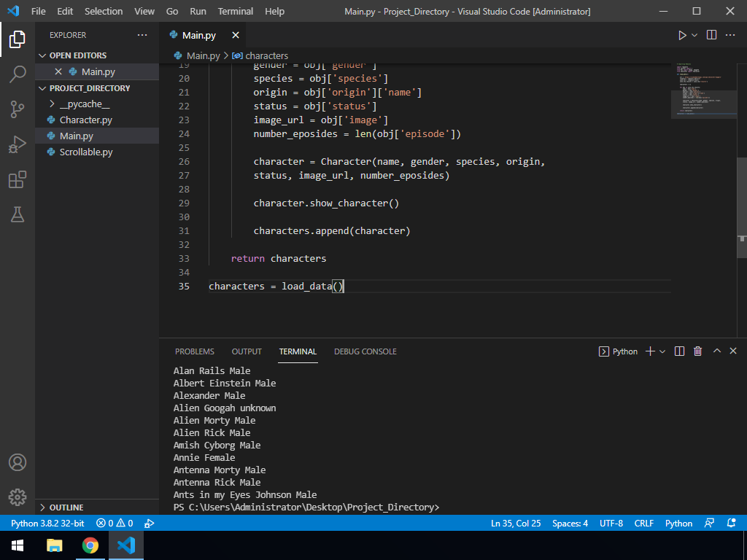
Task: Split the editor right
Action: click(x=711, y=35)
